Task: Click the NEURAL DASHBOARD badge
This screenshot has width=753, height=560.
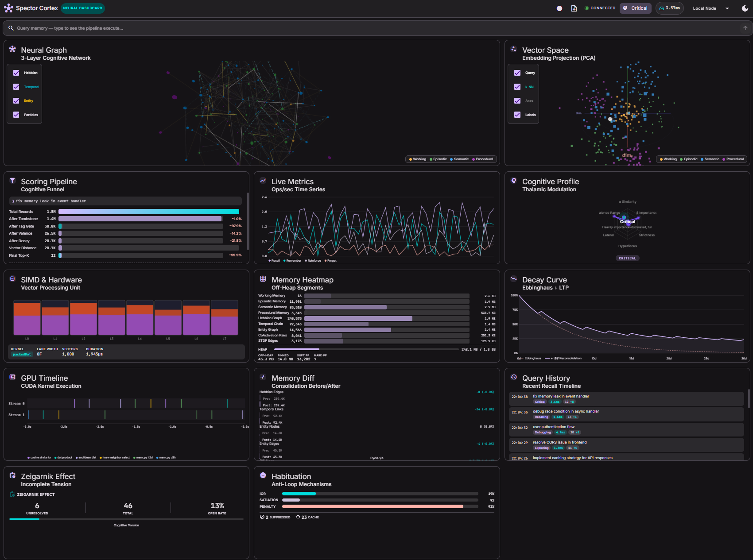Action: (x=83, y=8)
